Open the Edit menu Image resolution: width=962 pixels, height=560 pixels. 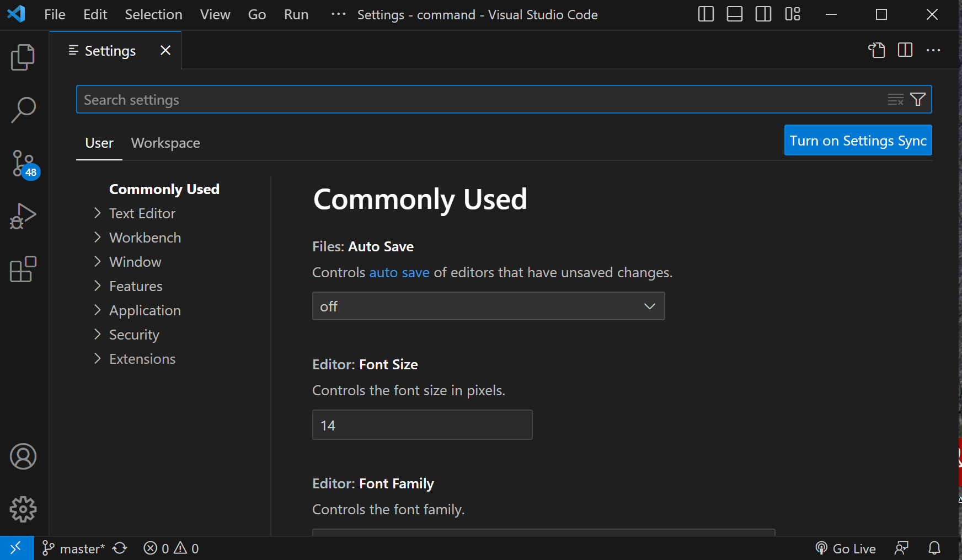point(95,14)
